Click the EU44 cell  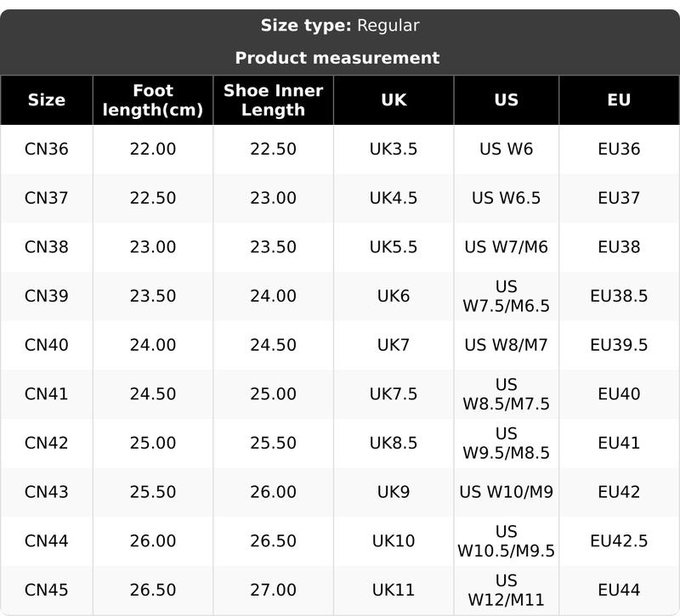619,590
